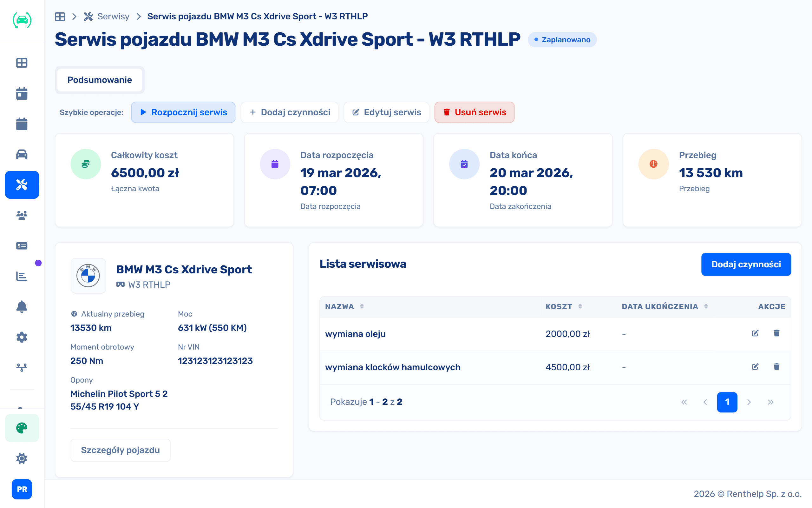
Task: Click the start date 19 mar 2026, 07:00
Action: [341, 182]
